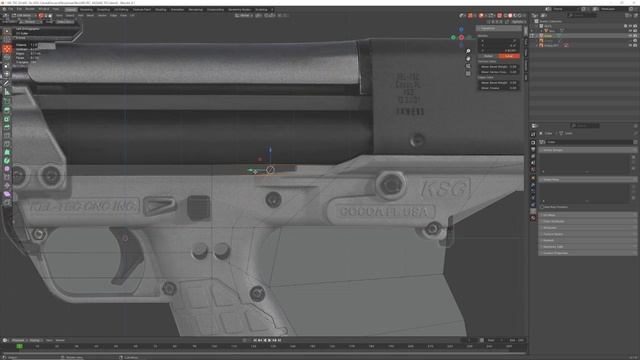Viewport: 640px width, 360px height.
Task: Select the Bevel tool
Action: pyautogui.click(x=7, y=127)
